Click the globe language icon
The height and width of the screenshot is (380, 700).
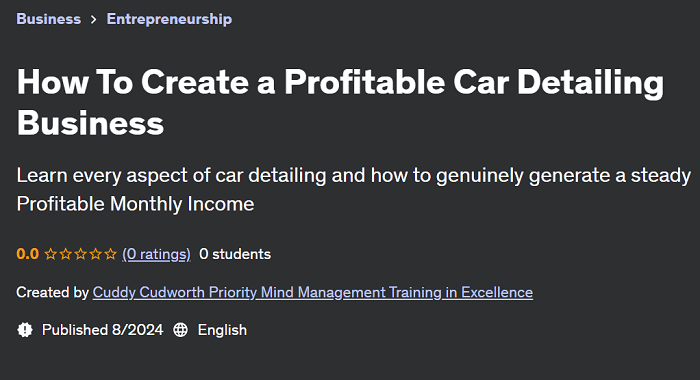click(180, 330)
